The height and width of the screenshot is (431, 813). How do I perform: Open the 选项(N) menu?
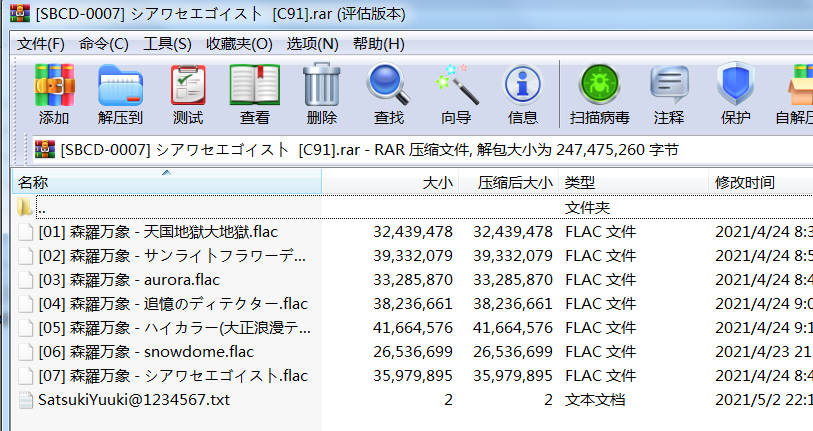(313, 44)
